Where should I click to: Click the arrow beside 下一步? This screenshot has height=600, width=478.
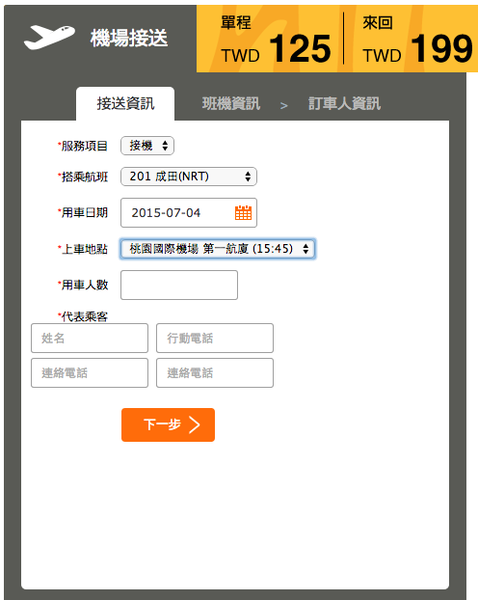[195, 425]
